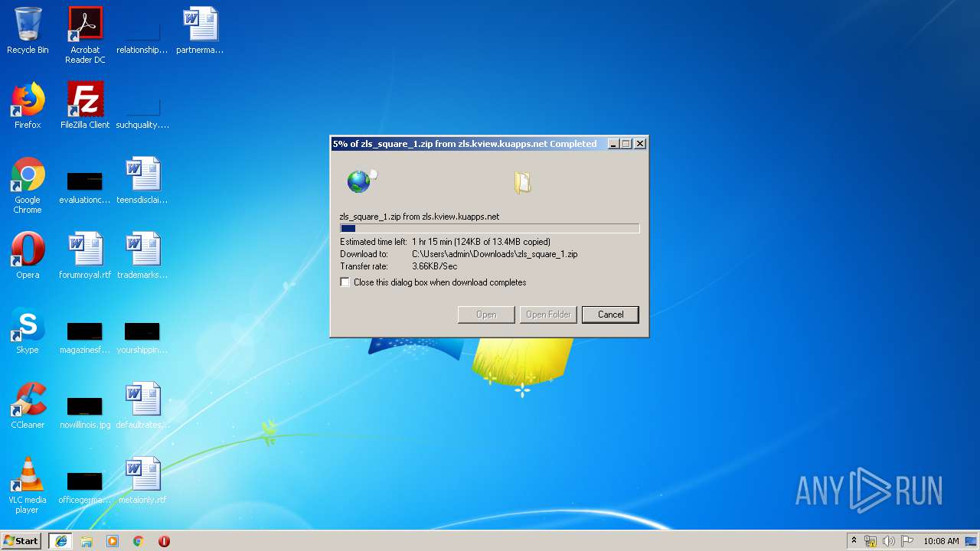980x551 pixels.
Task: Select metalonly.rtf document icon
Action: click(x=142, y=481)
